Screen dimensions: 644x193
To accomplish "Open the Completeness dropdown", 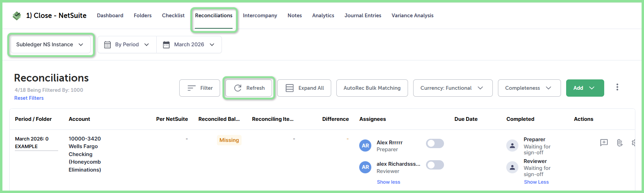I will pos(529,88).
